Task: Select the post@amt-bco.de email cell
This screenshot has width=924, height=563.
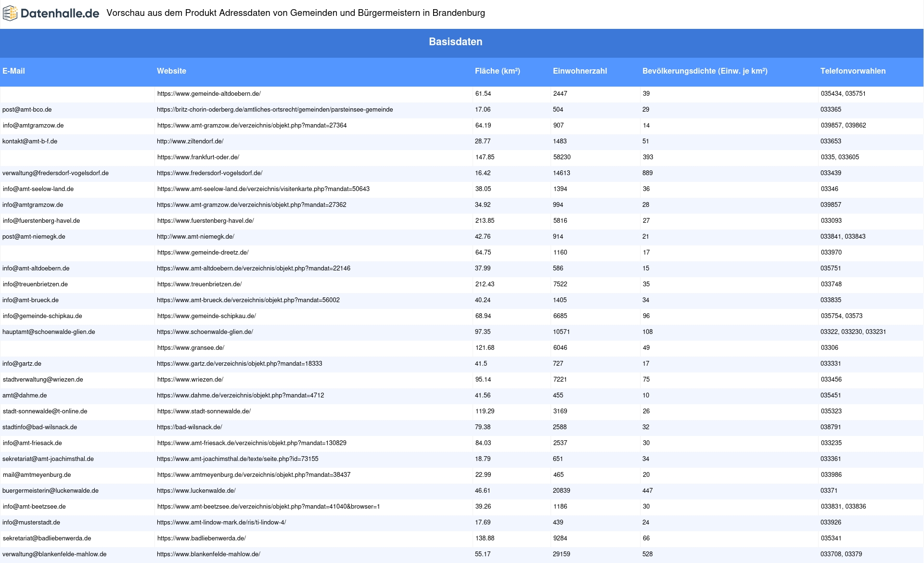Action: point(27,110)
